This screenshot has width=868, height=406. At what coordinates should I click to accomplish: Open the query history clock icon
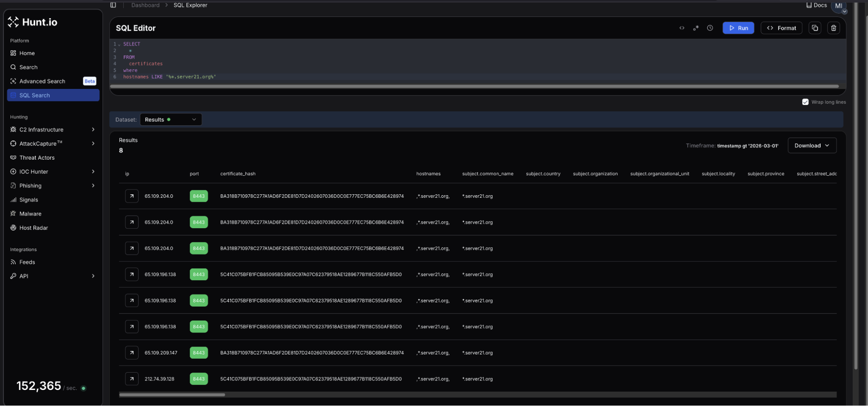coord(710,28)
